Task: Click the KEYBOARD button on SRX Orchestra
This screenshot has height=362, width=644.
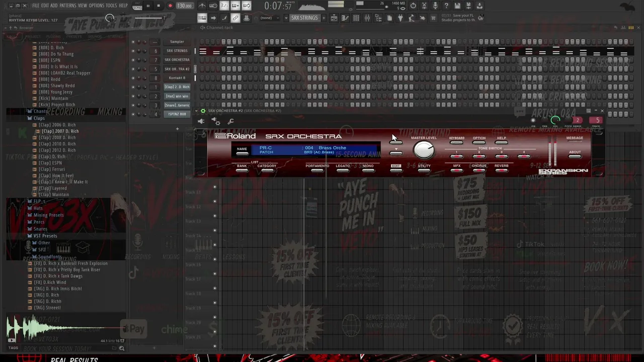Action: (x=457, y=143)
